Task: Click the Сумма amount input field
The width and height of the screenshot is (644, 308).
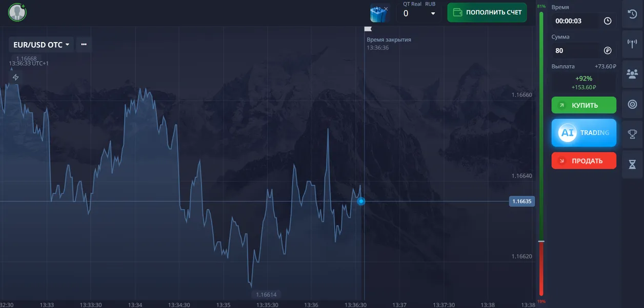Action: click(574, 50)
